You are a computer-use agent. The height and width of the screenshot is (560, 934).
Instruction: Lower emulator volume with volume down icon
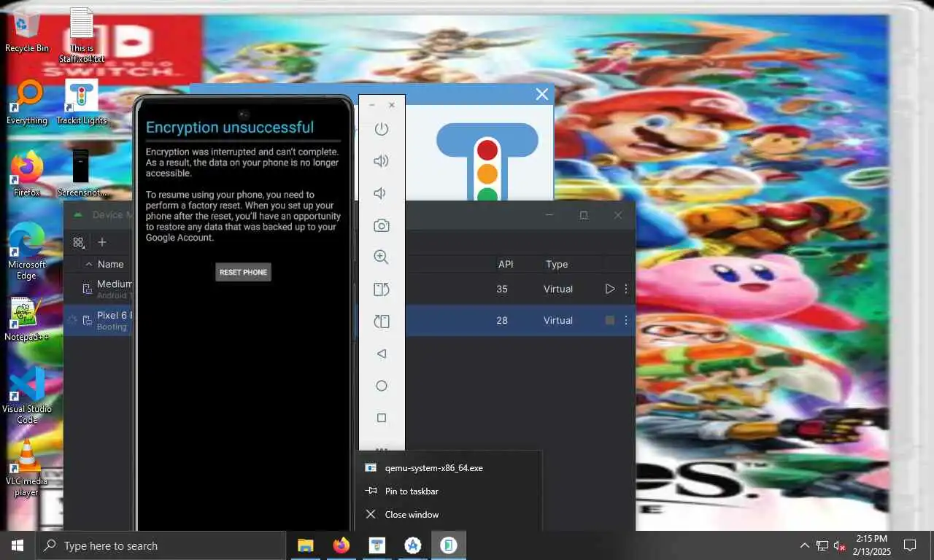click(379, 193)
